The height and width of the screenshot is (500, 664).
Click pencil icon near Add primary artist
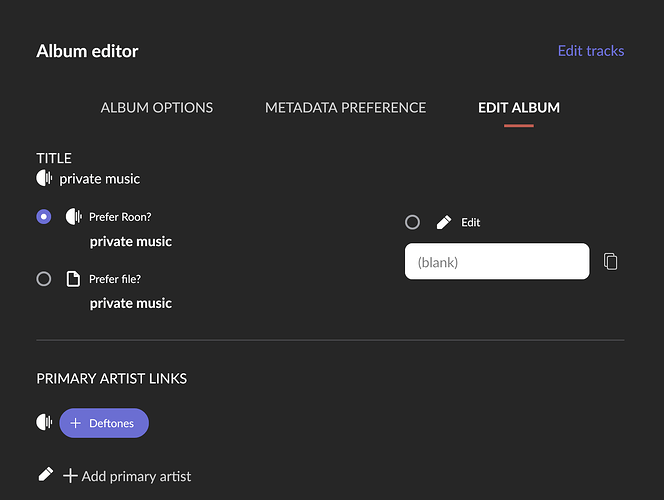coord(44,474)
